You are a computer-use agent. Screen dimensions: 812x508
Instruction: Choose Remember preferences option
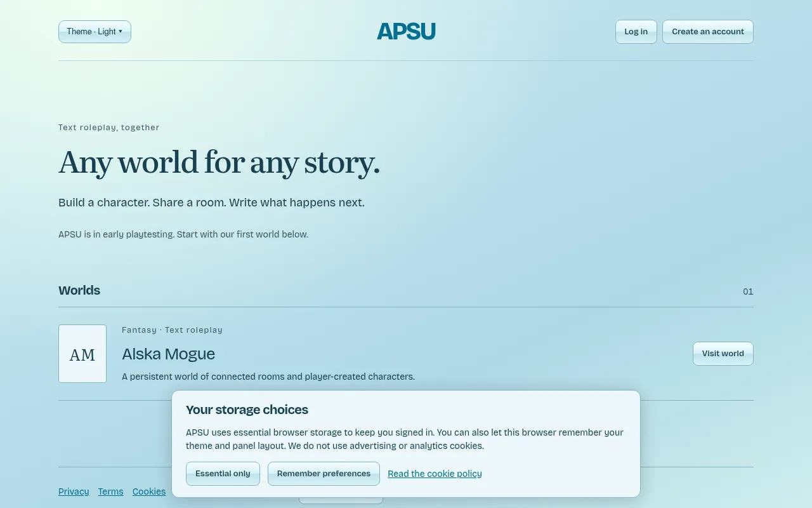pos(324,474)
